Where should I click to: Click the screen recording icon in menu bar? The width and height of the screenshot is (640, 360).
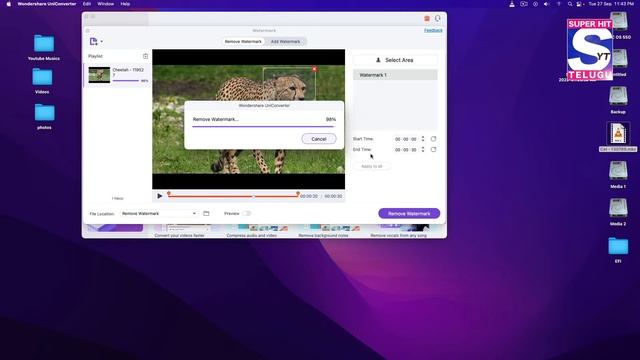click(x=524, y=4)
